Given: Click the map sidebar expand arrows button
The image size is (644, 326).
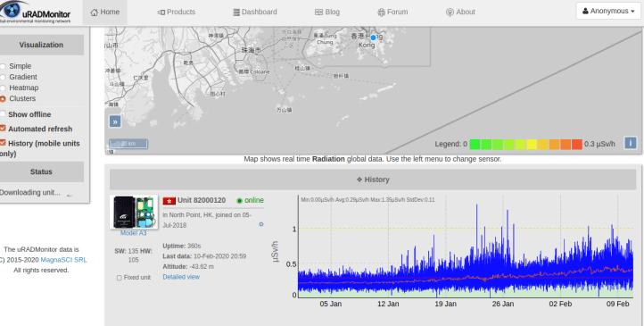Looking at the screenshot, I should coord(115,121).
